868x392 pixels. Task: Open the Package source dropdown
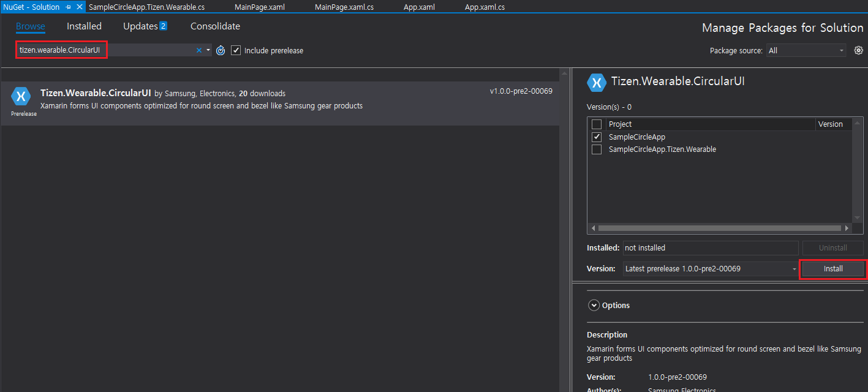[x=806, y=50]
